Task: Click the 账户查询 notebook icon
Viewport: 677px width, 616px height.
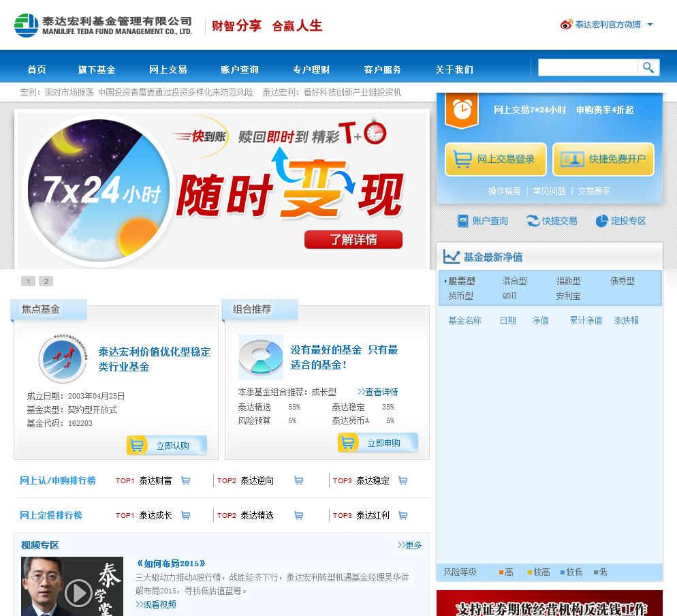Action: point(462,221)
